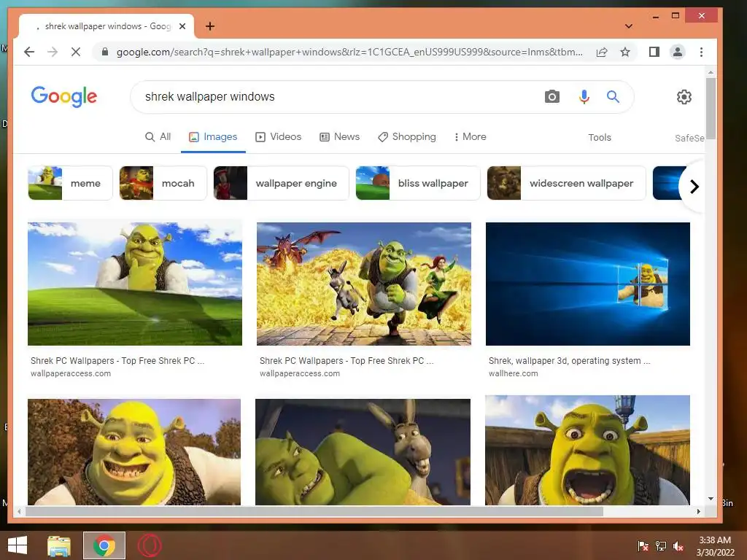Image resolution: width=747 pixels, height=560 pixels.
Task: Select the bliss wallpaper chip
Action: [418, 183]
